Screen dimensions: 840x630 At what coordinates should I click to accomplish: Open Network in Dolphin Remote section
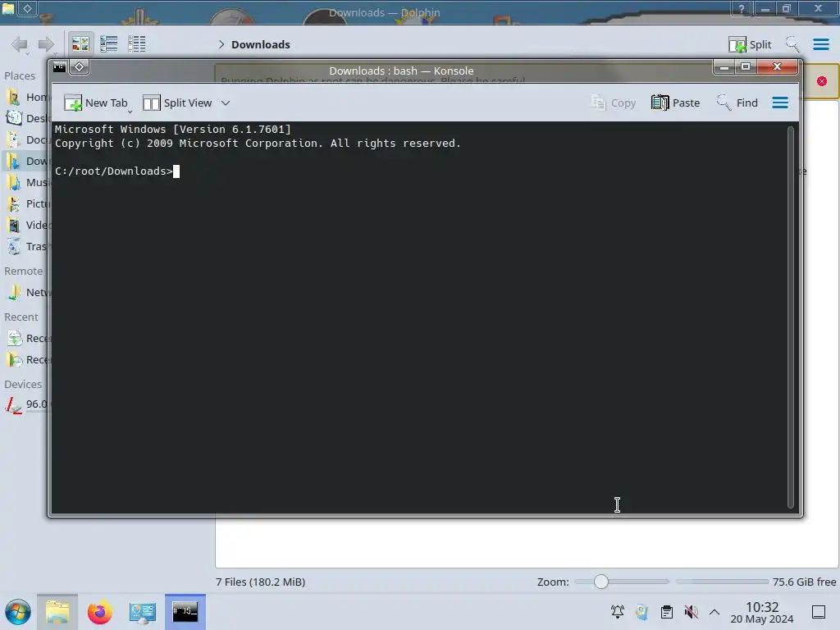pyautogui.click(x=27, y=293)
